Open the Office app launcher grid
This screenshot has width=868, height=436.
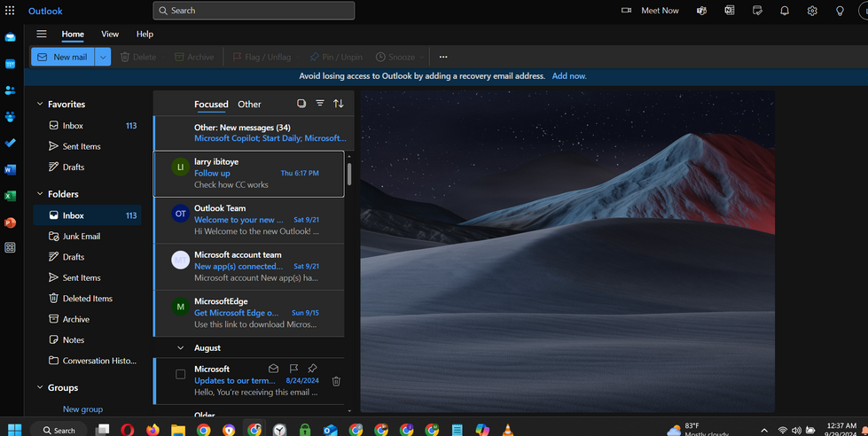pos(10,11)
